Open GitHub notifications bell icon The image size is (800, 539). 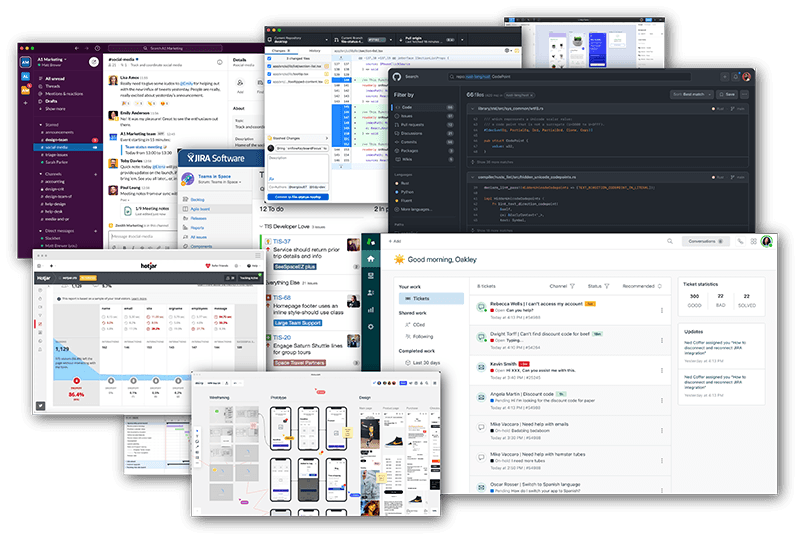[x=735, y=77]
